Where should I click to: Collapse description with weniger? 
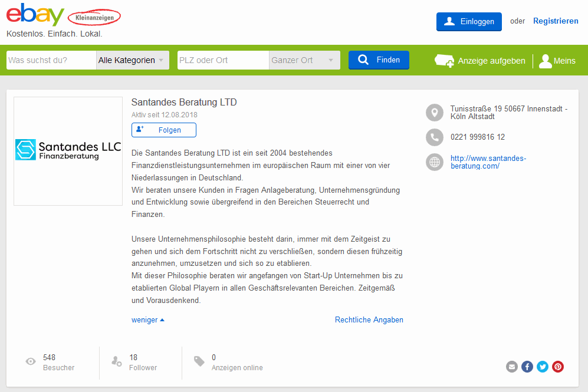[x=148, y=319]
